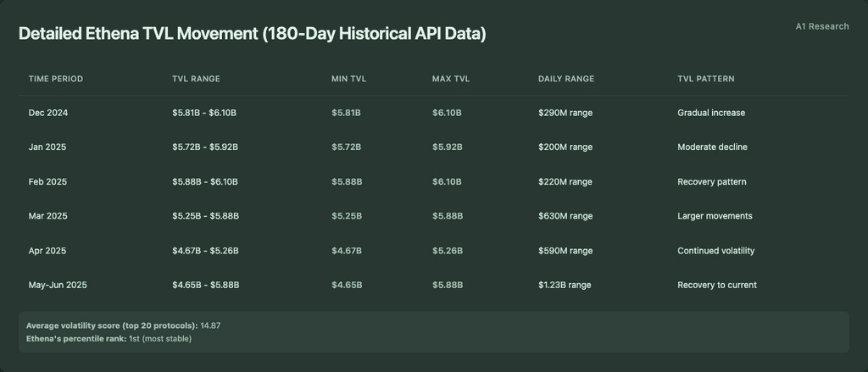Screen dimensions: 868x372
Task: Click the A1 Research label
Action: [822, 26]
